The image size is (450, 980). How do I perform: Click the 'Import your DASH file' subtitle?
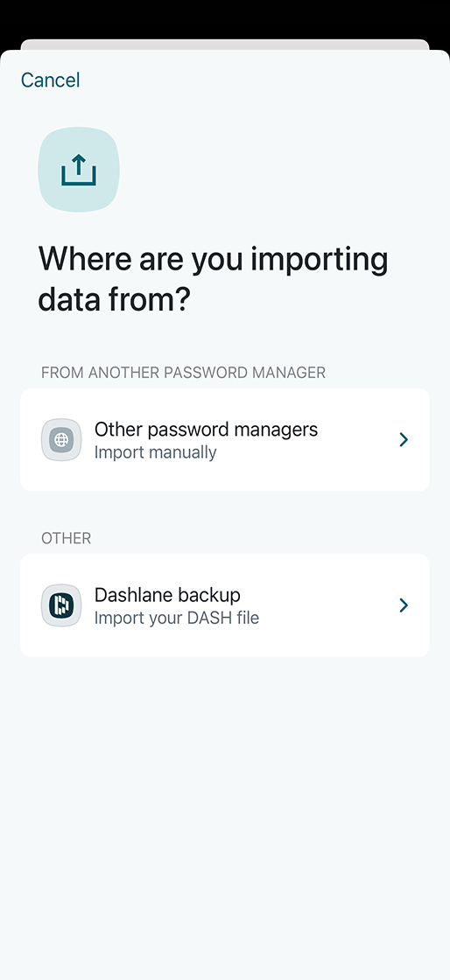point(176,618)
